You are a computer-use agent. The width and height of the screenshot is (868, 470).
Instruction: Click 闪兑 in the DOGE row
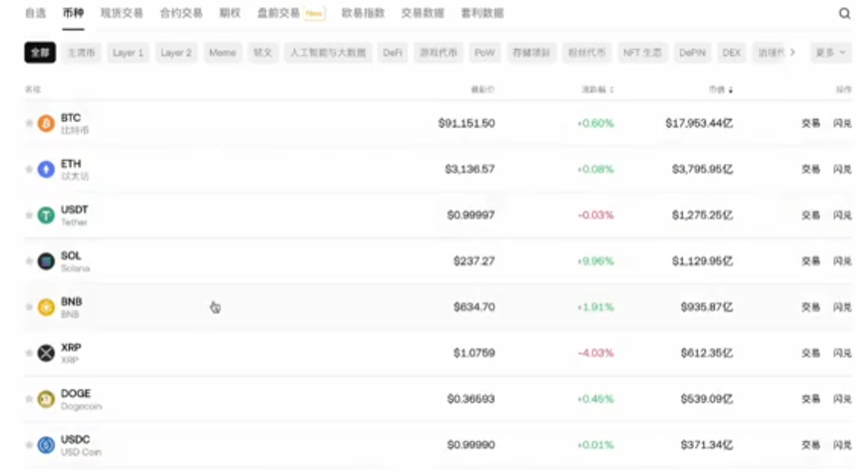click(842, 399)
